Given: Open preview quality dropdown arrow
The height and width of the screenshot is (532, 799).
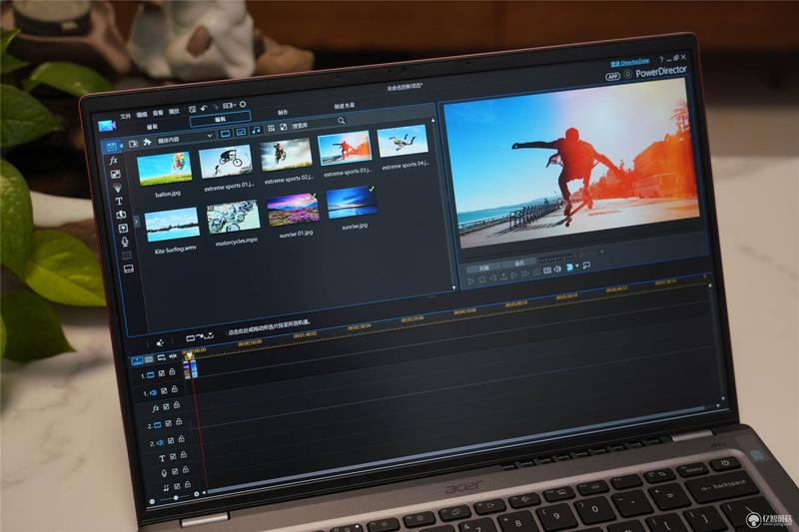Looking at the screenshot, I should [x=576, y=266].
